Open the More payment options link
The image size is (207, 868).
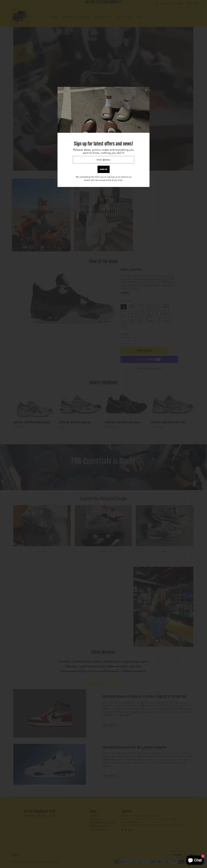pyautogui.click(x=149, y=368)
